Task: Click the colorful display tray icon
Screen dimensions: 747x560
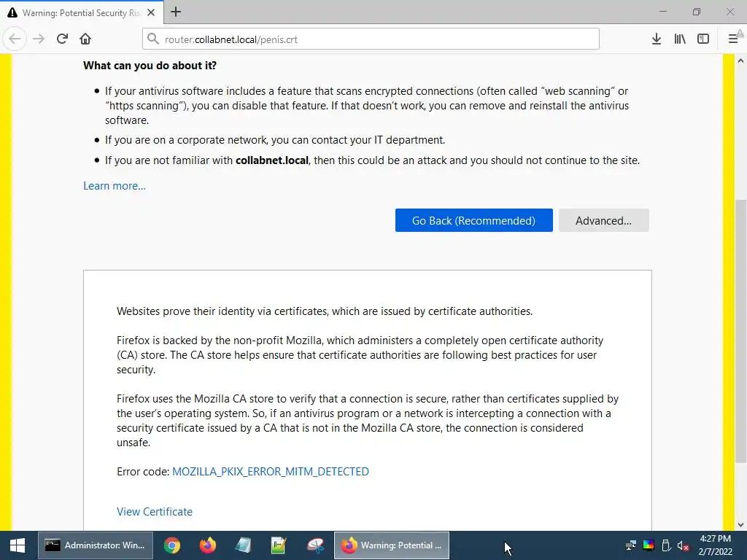Action: [x=649, y=545]
